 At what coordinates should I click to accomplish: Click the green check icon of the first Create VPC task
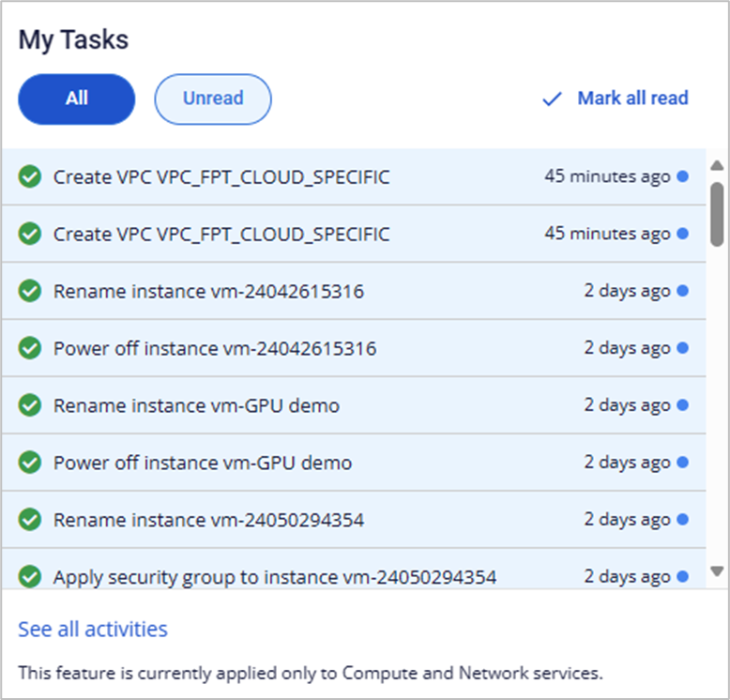pos(30,176)
